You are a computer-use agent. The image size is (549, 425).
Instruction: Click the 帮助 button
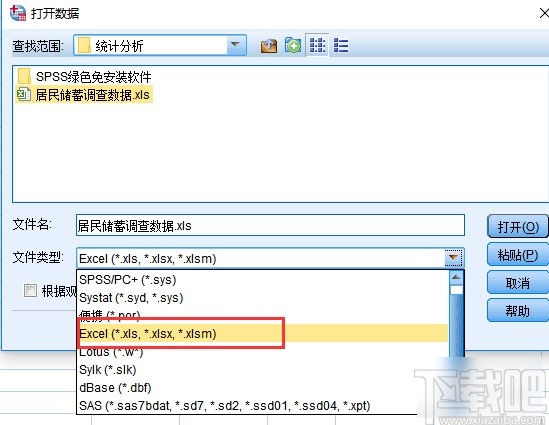[518, 311]
